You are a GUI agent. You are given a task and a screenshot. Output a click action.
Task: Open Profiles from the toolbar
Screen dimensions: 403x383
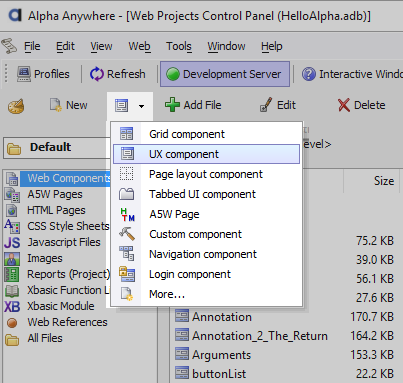tap(43, 74)
